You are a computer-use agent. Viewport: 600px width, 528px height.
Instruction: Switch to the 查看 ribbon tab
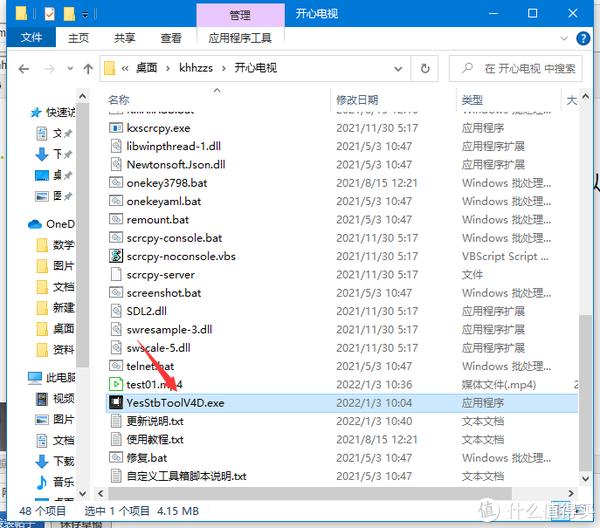pos(171,38)
